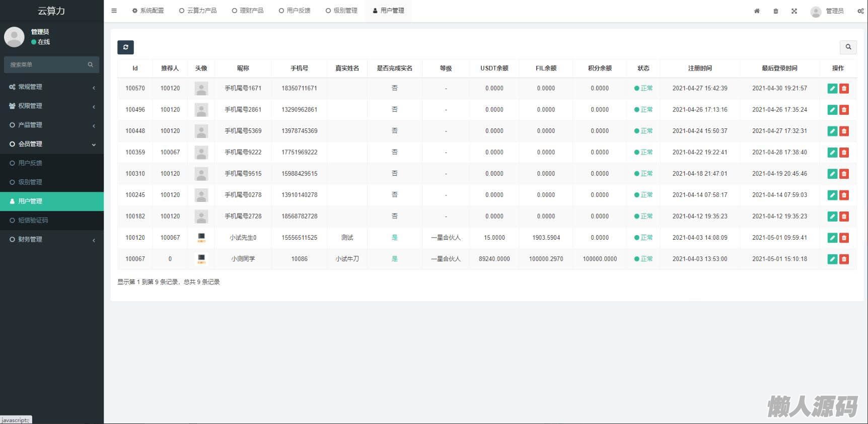
Task: Switch to the 云算力产品 tab
Action: point(198,11)
